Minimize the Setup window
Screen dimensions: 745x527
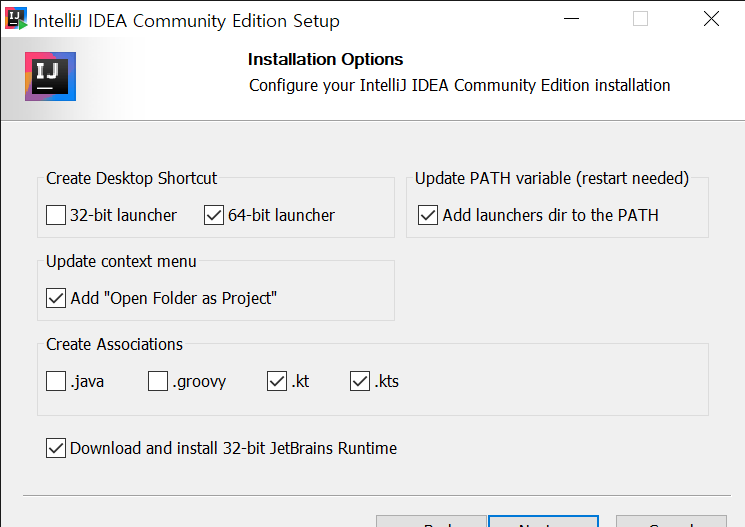[571, 19]
